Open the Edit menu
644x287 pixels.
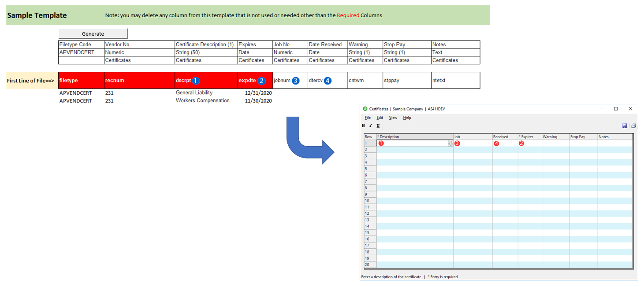pos(380,118)
